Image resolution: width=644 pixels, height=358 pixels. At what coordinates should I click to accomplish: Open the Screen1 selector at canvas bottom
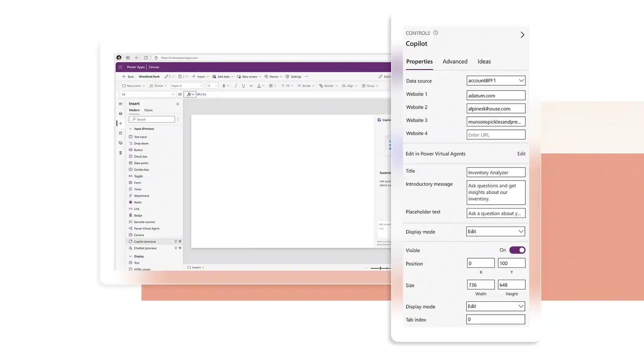tap(195, 268)
